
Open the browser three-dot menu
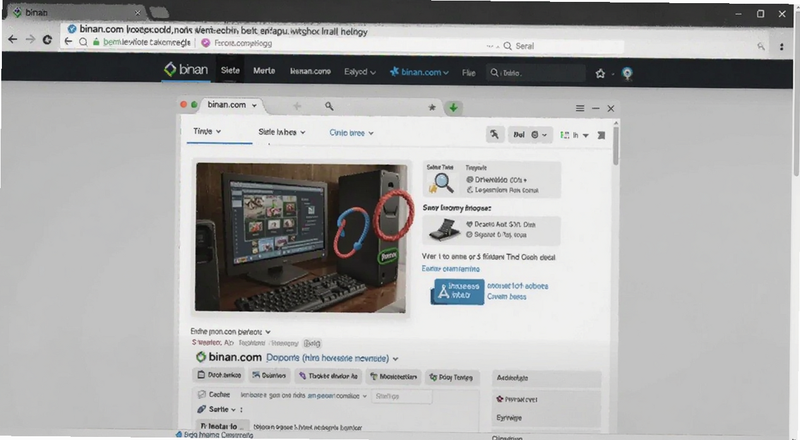click(781, 46)
